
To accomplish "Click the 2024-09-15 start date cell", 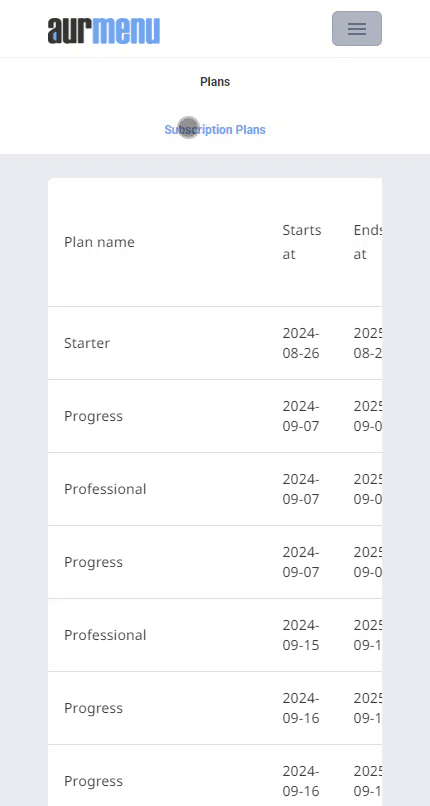I will coord(301,635).
